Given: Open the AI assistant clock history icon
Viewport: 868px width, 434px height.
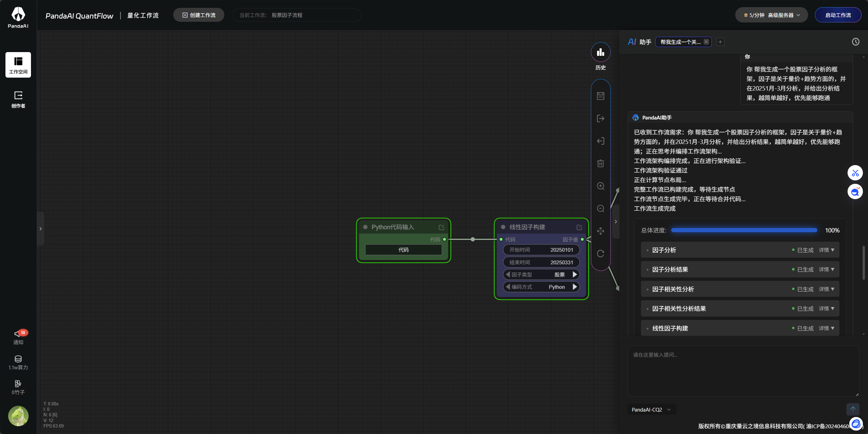Looking at the screenshot, I should [x=855, y=42].
